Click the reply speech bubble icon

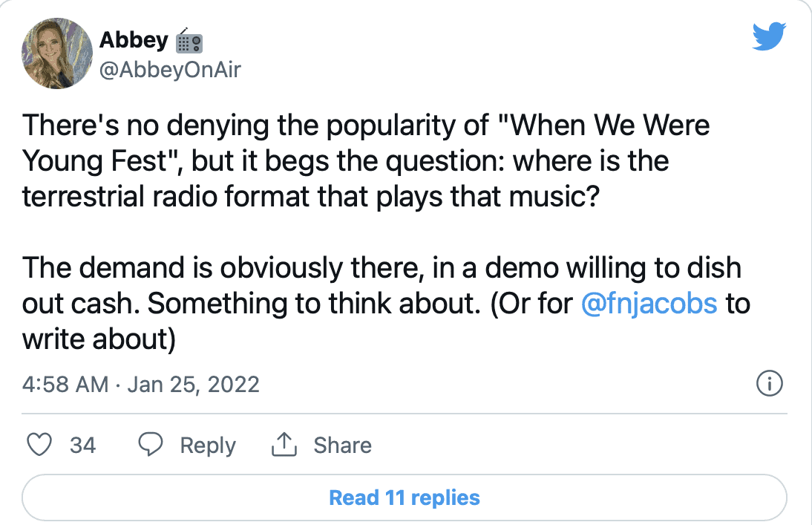pyautogui.click(x=151, y=445)
